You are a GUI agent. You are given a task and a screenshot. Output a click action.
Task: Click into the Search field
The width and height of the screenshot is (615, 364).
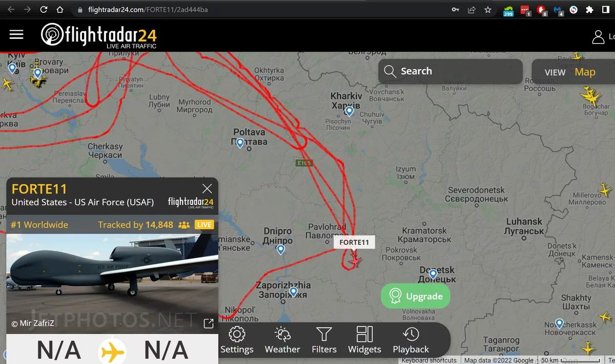(x=451, y=71)
